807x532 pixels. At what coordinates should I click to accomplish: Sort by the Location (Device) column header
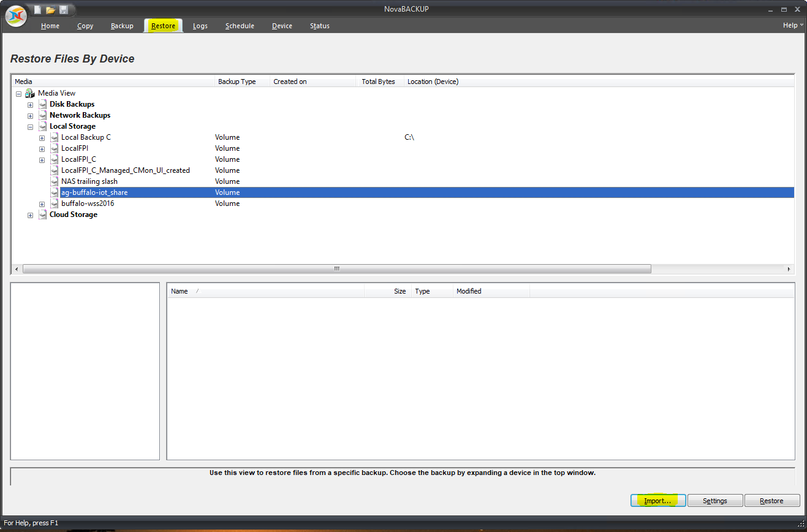(599, 82)
